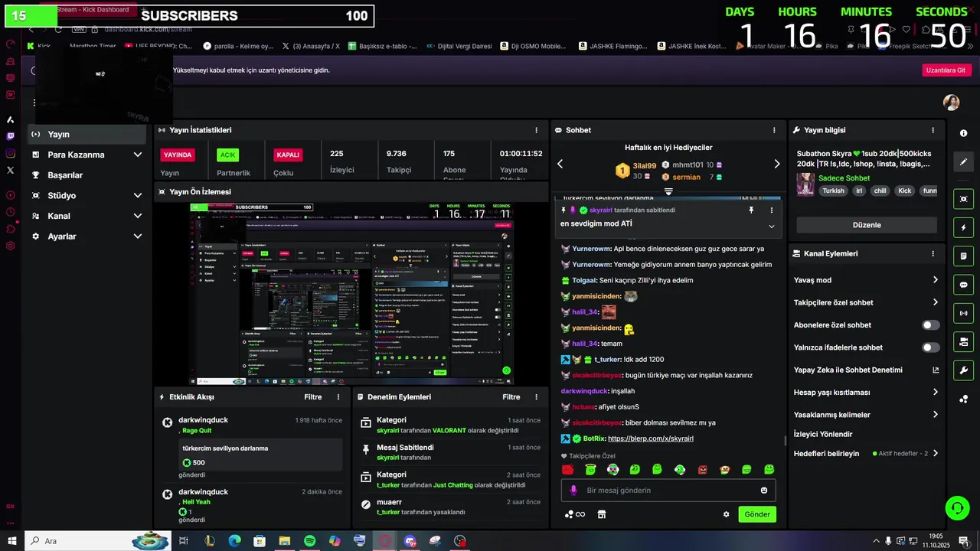Open the X icon in browser sidebar
980x551 pixels.
11,170
